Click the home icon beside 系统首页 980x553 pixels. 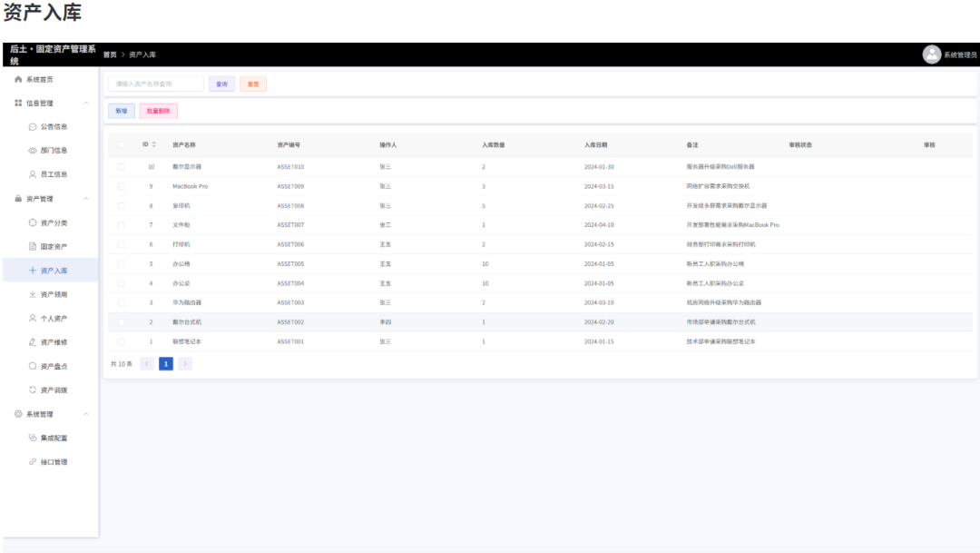18,79
